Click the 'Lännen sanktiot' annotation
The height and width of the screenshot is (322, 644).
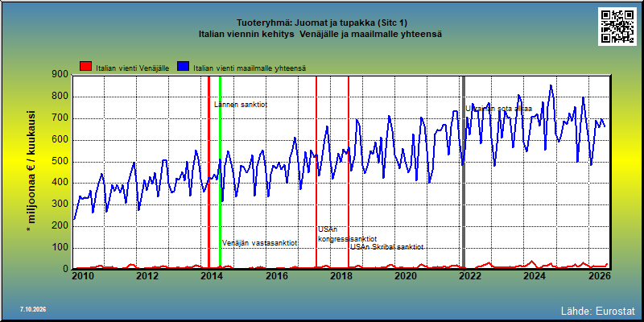pyautogui.click(x=241, y=105)
